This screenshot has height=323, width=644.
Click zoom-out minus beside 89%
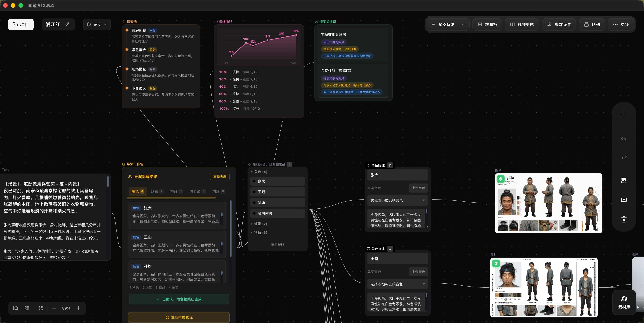click(54, 308)
